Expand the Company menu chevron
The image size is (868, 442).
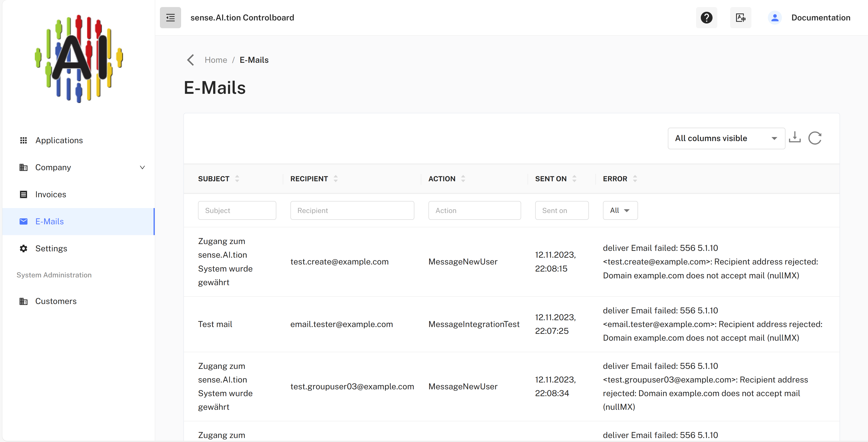142,167
